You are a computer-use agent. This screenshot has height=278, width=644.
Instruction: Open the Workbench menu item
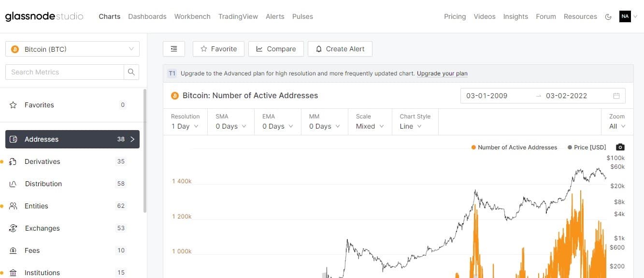coord(192,16)
